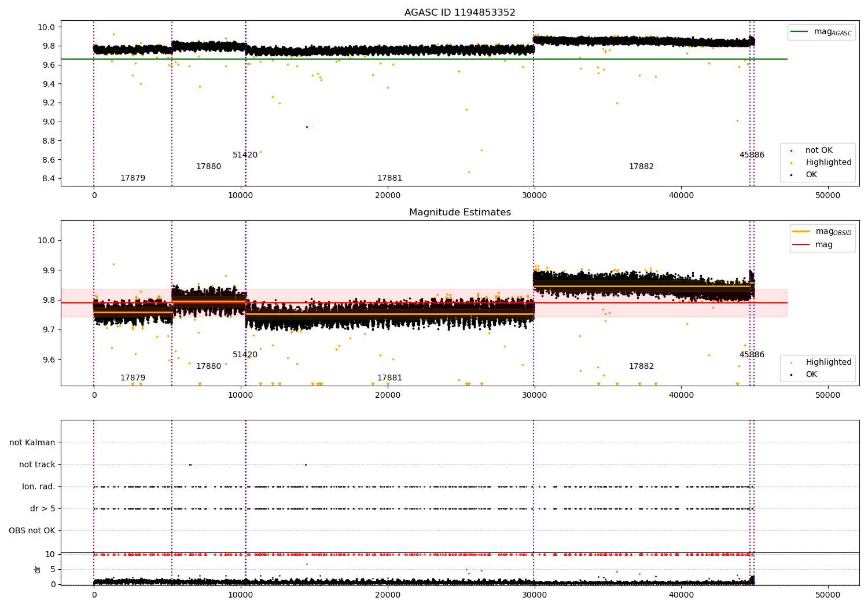Select obsid label 17882 in top plot

tap(641, 167)
